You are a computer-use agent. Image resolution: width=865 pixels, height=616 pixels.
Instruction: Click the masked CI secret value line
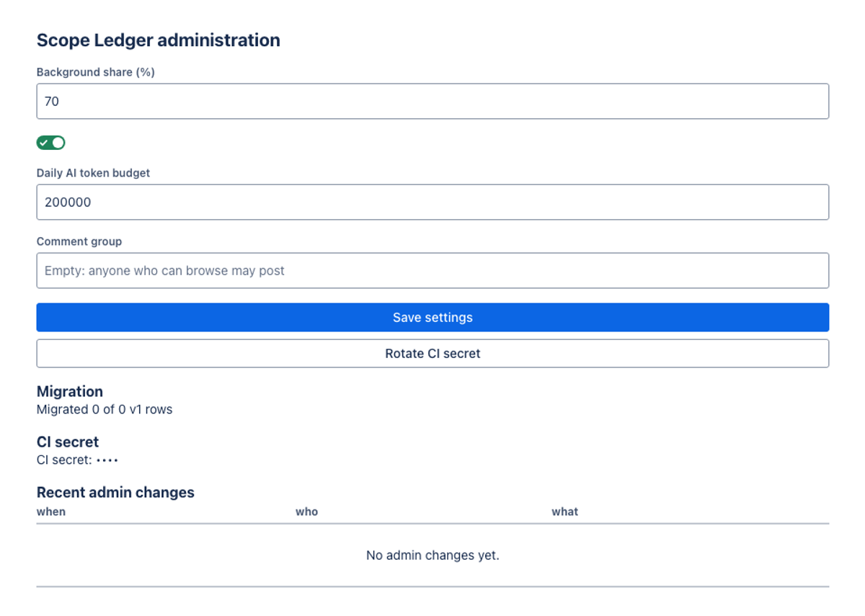(x=77, y=460)
